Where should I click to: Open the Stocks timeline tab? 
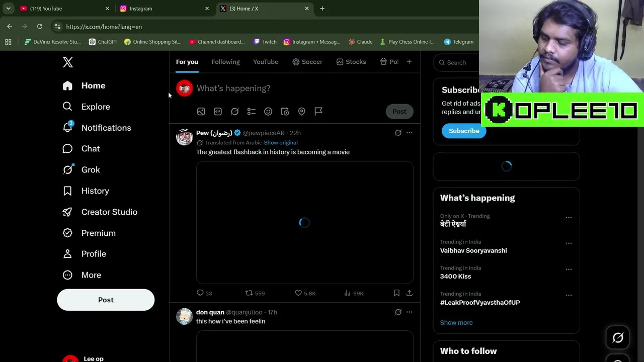coord(351,62)
